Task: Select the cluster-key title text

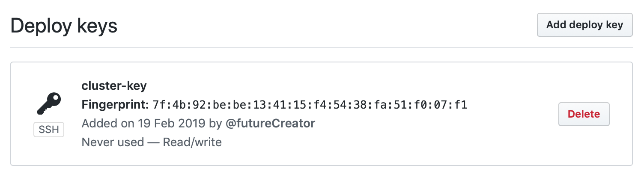Action: 114,86
